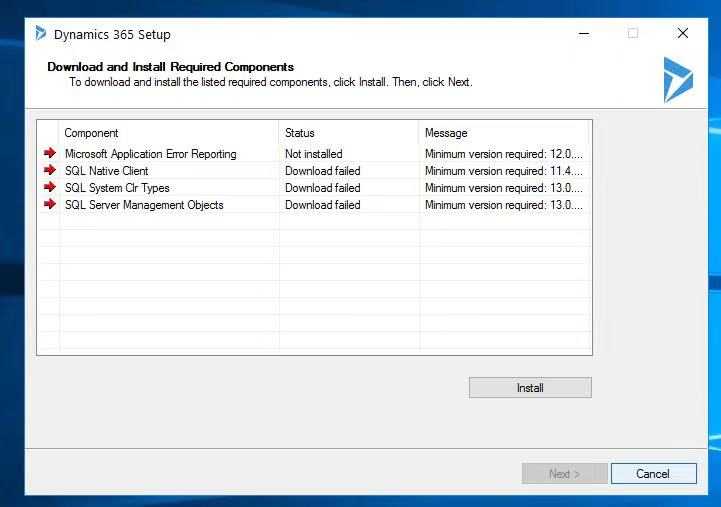721x507 pixels.
Task: Click the large Dynamics logo in header
Action: [678, 80]
